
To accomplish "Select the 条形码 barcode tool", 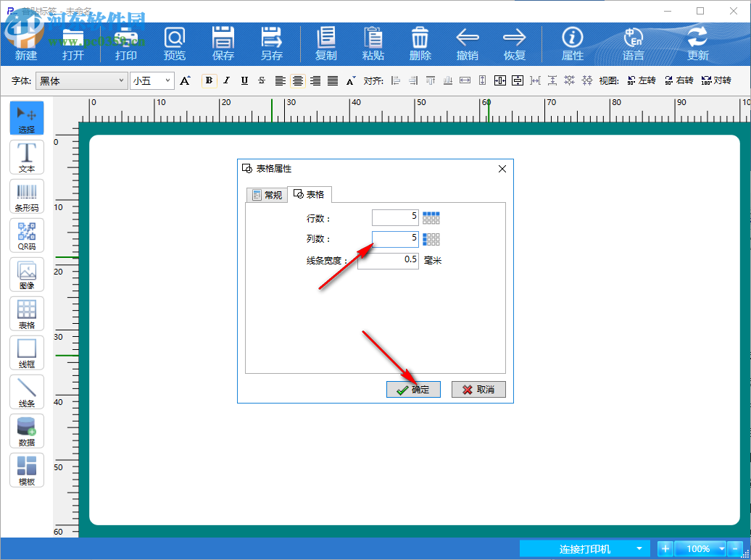I will [27, 196].
